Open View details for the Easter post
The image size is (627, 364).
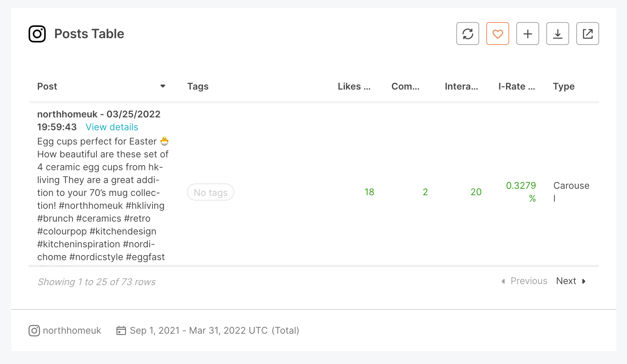point(112,127)
